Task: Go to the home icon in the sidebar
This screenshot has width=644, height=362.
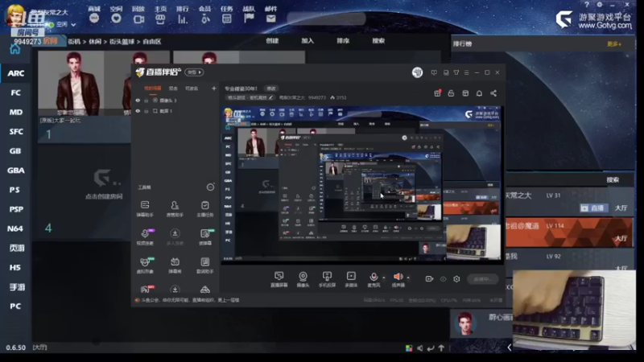Action: point(14,49)
